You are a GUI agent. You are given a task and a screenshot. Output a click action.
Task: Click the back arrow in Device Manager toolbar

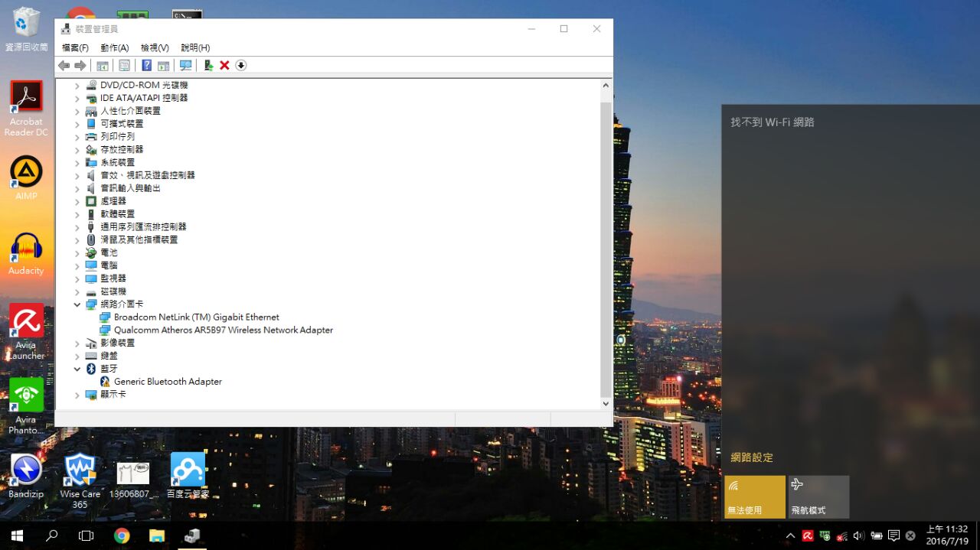pos(64,66)
